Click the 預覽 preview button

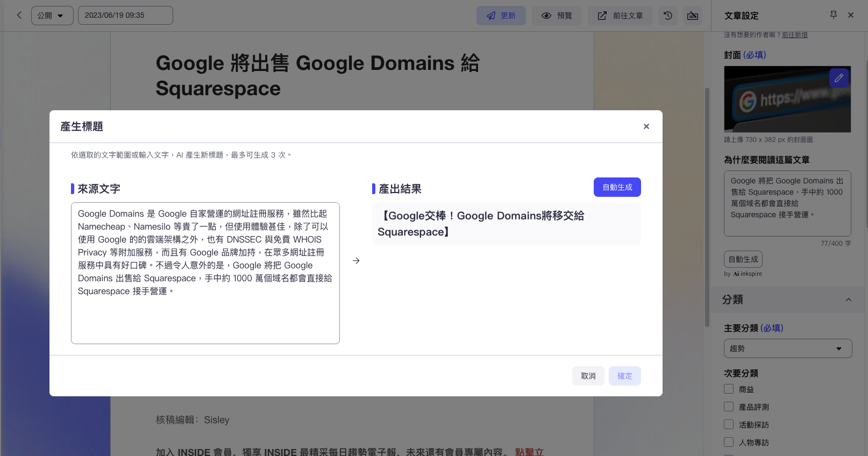point(557,16)
